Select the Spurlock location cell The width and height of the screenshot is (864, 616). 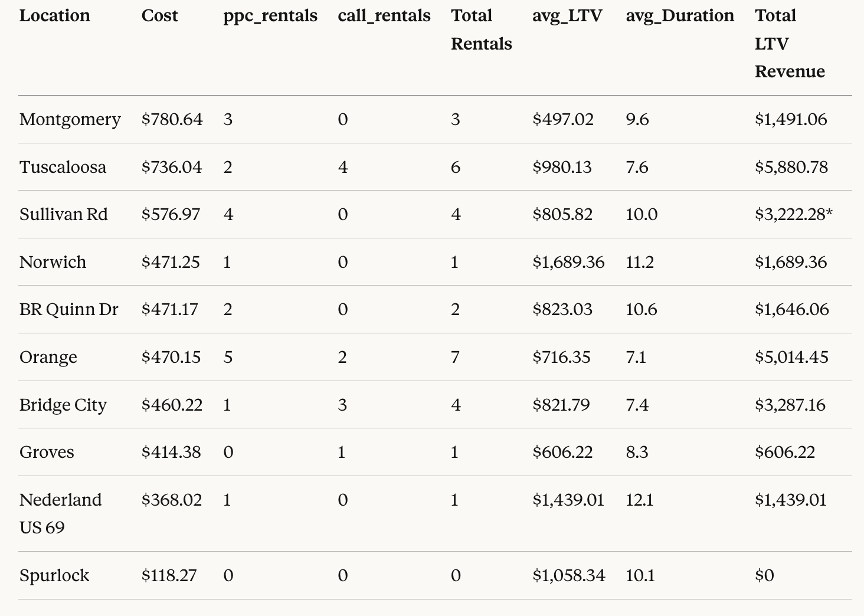[54, 575]
